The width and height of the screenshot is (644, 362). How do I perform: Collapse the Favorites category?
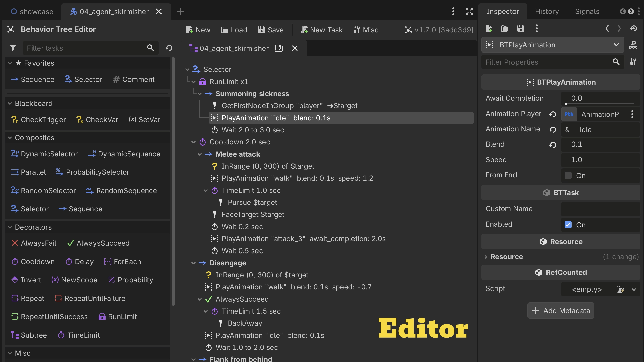pos(10,63)
